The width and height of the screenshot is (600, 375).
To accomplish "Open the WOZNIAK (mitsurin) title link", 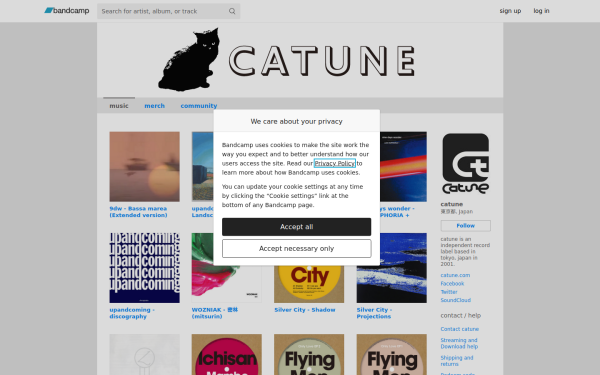I will click(x=215, y=313).
